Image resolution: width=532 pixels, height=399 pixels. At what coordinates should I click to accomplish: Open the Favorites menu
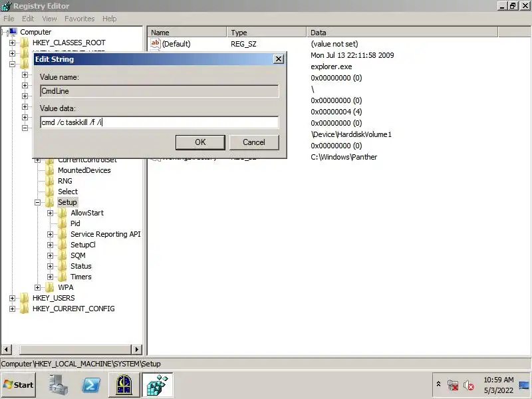point(79,19)
